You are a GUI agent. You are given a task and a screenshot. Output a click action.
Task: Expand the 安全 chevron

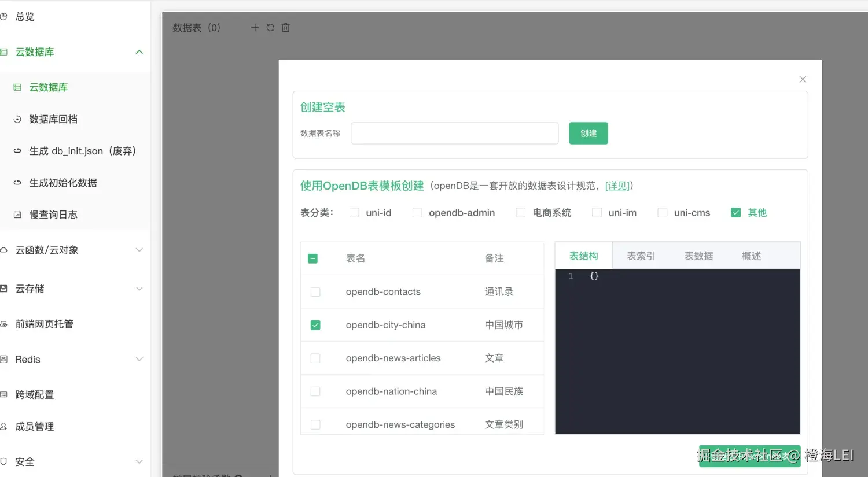point(139,461)
